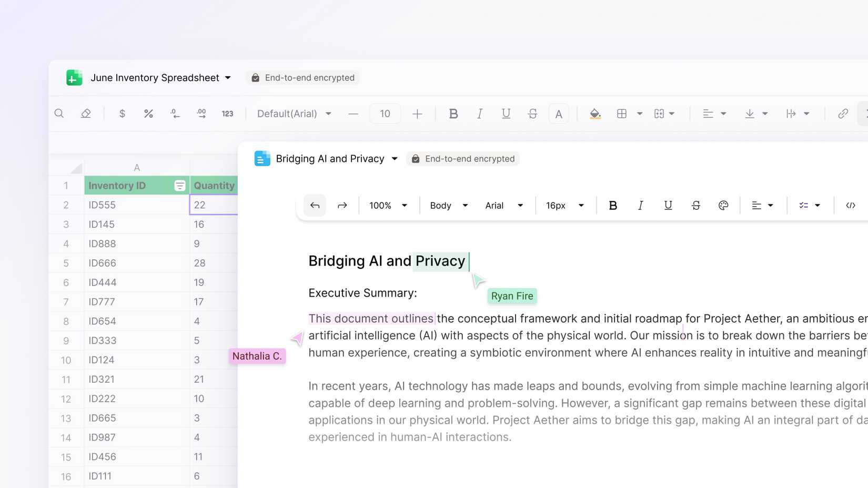Open the search tool in the spreadsheet
Image resolution: width=868 pixels, height=488 pixels.
(x=59, y=113)
